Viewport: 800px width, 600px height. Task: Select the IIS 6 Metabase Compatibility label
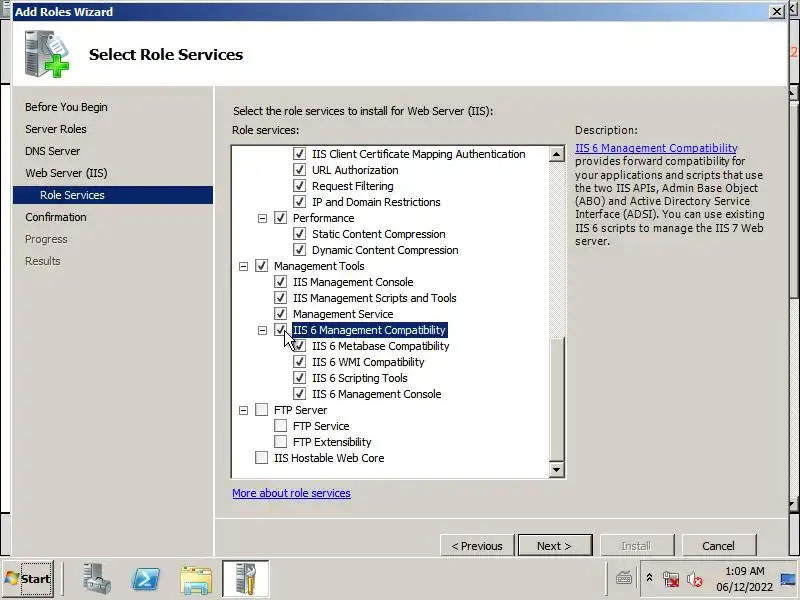point(381,346)
